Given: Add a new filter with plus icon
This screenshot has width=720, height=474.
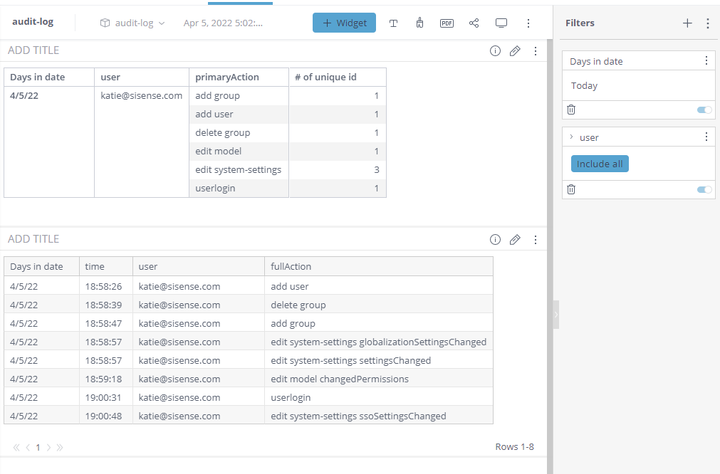Looking at the screenshot, I should [x=687, y=23].
